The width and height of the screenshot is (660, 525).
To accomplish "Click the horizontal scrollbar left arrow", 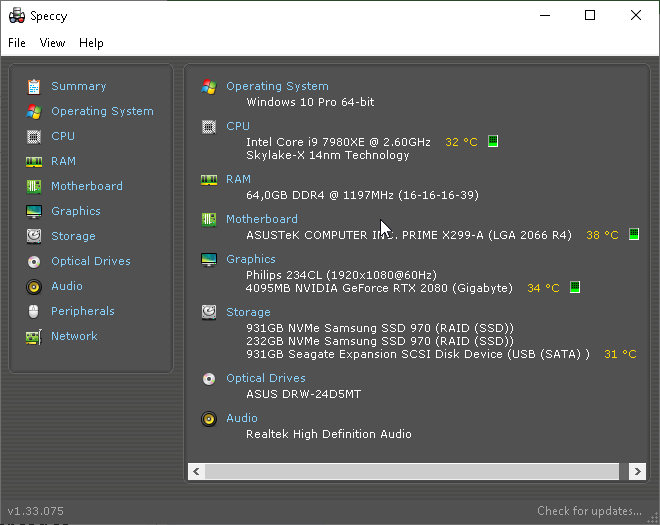I will 197,471.
